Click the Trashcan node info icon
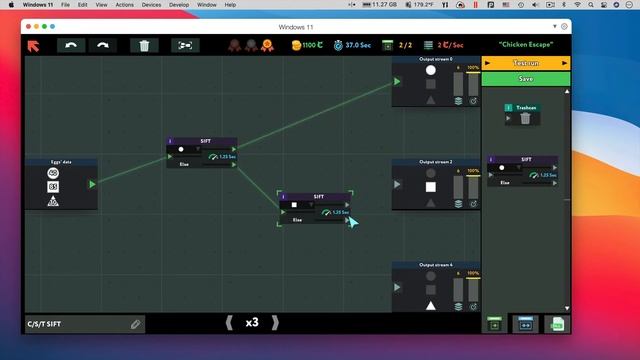 [x=508, y=108]
